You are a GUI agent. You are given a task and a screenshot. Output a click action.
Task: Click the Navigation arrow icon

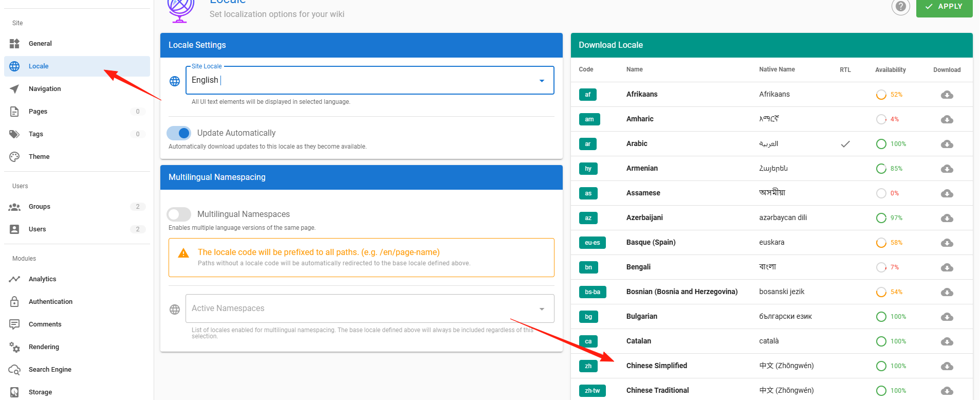pyautogui.click(x=14, y=89)
